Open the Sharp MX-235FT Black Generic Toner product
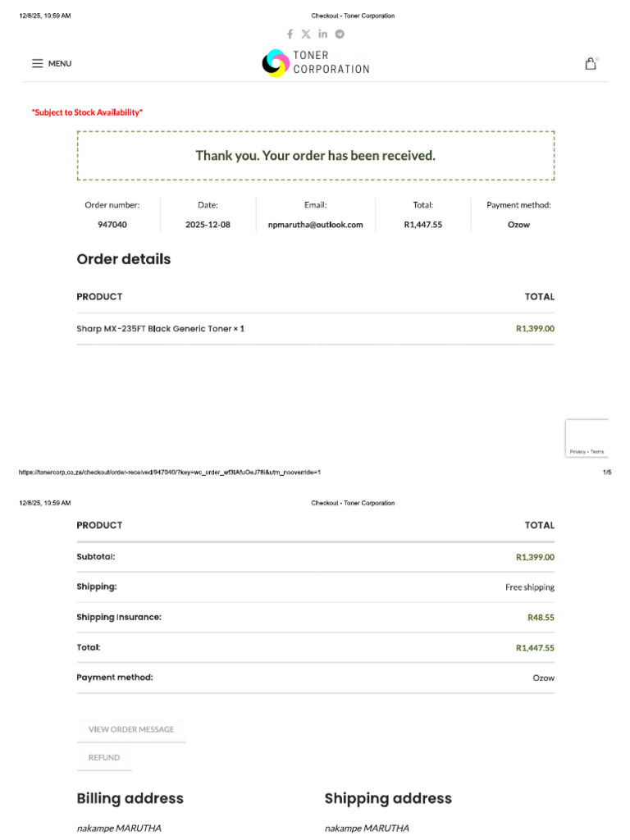 click(x=154, y=328)
